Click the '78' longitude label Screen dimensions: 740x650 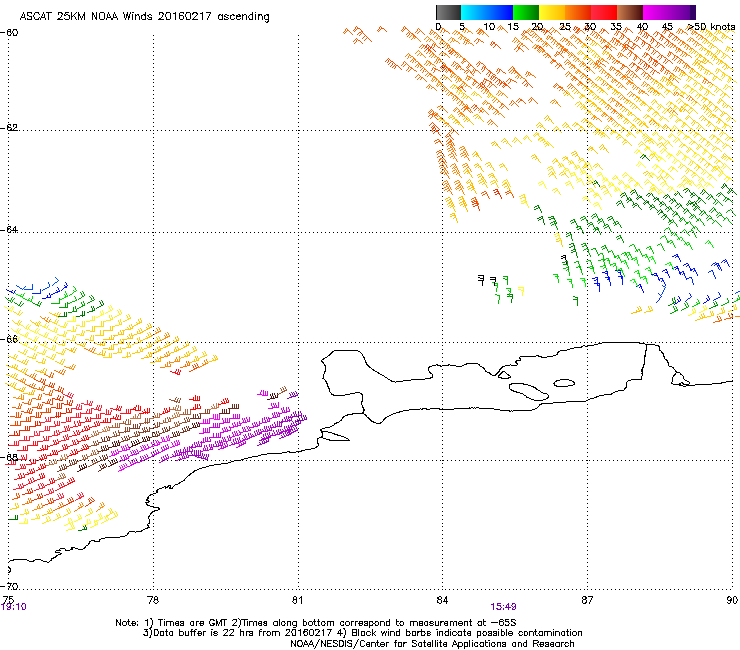(153, 600)
